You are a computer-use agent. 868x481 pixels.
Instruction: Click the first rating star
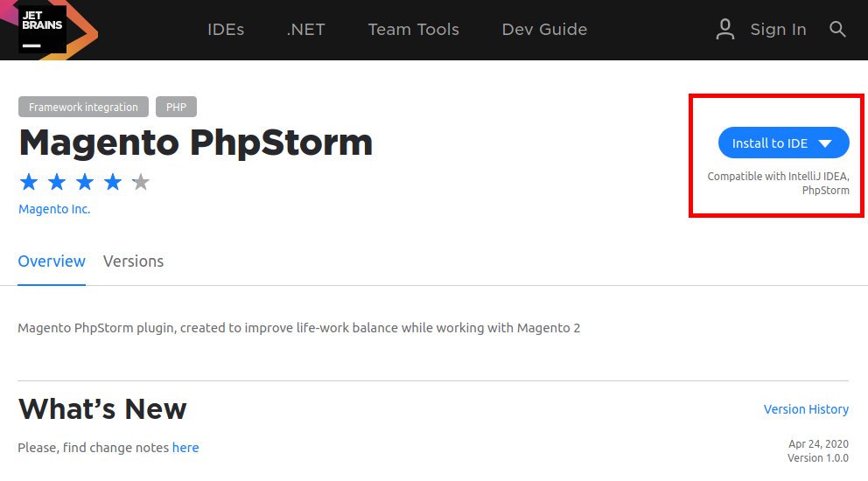[29, 182]
